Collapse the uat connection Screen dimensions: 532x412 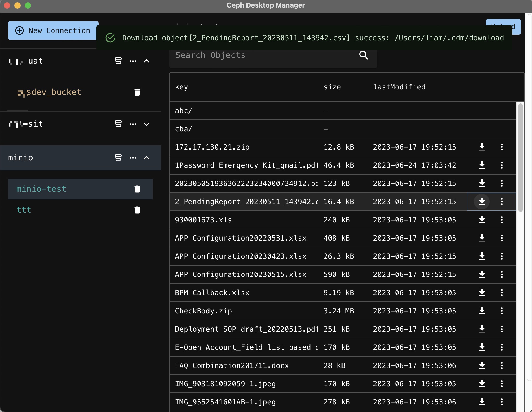pos(147,61)
